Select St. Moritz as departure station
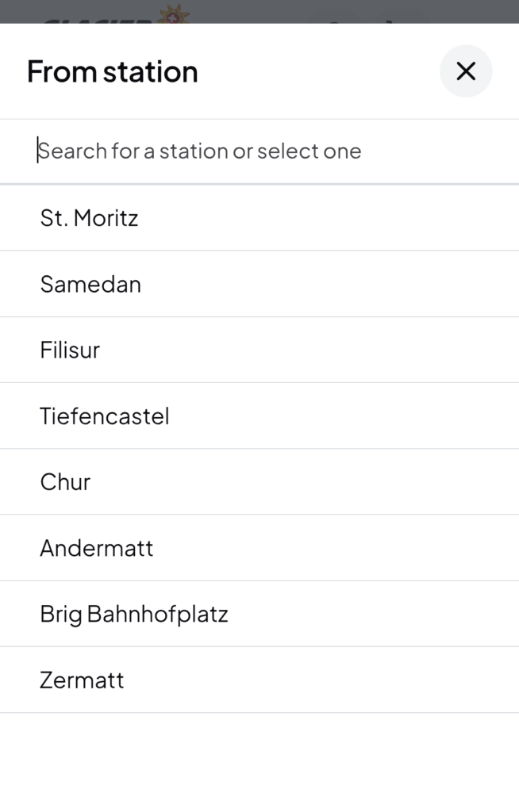 coord(259,218)
